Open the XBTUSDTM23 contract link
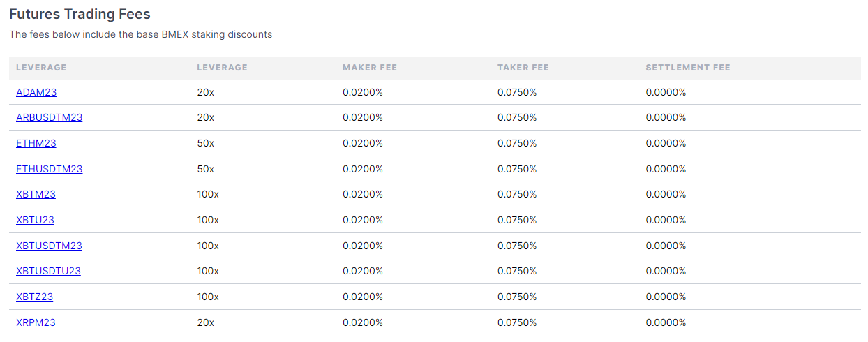The image size is (868, 342). (x=49, y=246)
